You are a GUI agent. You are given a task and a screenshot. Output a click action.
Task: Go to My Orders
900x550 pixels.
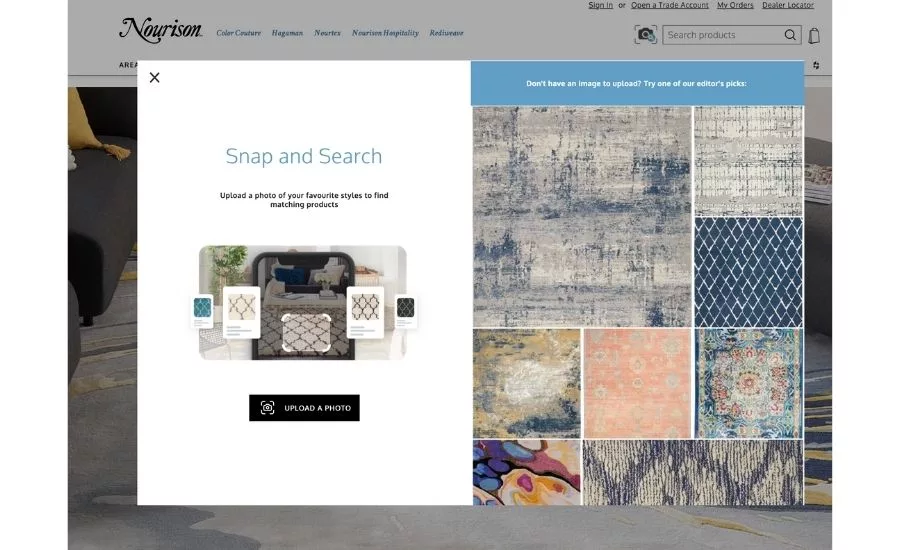[735, 5]
